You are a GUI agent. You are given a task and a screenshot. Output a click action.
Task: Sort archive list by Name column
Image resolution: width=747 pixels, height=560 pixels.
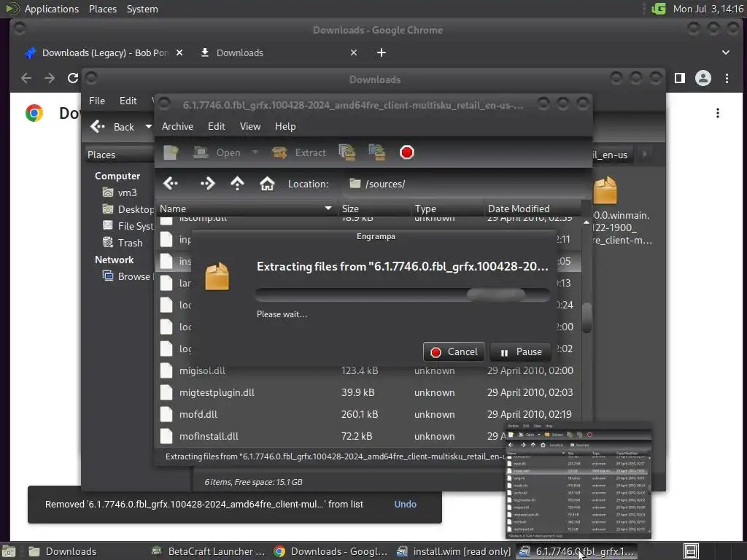click(246, 209)
